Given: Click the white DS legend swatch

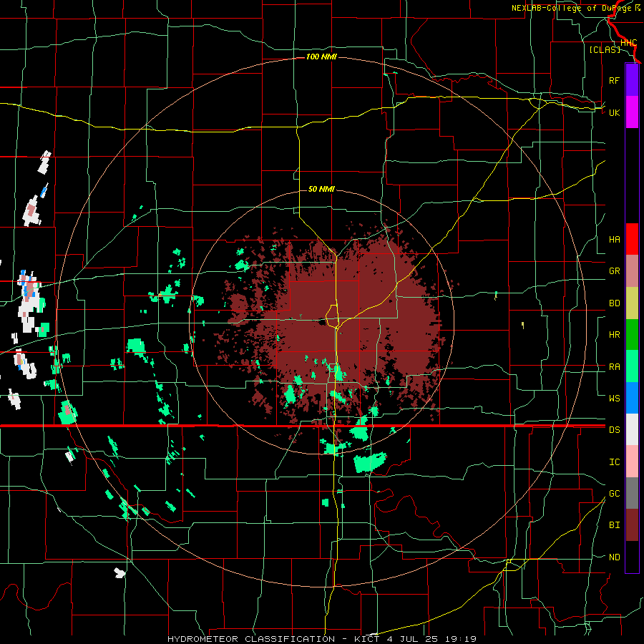Looking at the screenshot, I should [x=632, y=429].
